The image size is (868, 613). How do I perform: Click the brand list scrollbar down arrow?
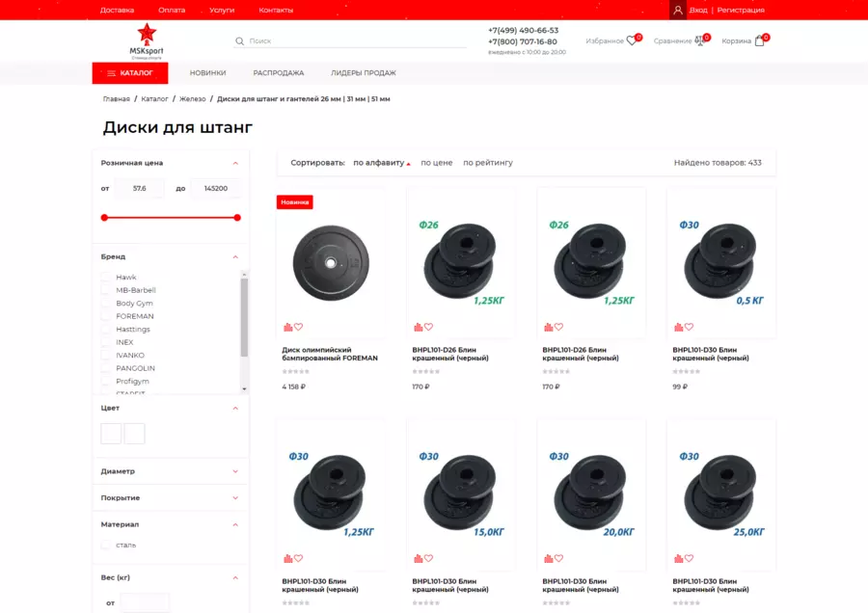pyautogui.click(x=244, y=389)
